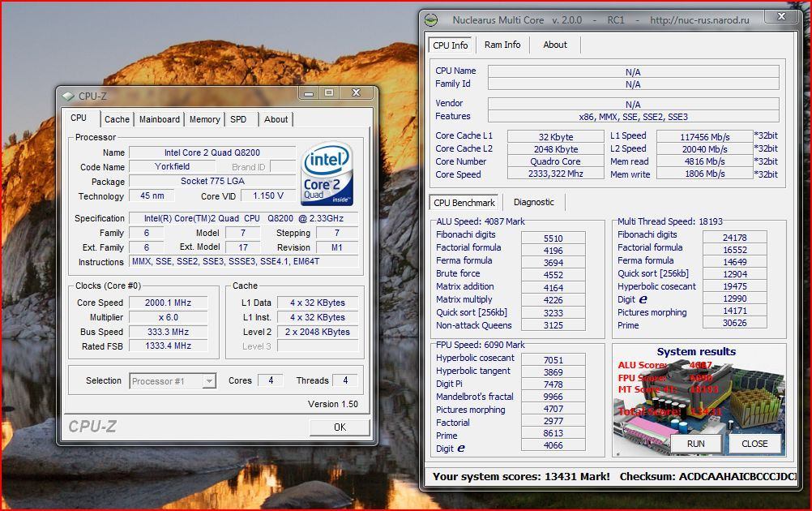Click the Mandelbrot's fractal score 9966
812x511 pixels.
point(553,397)
